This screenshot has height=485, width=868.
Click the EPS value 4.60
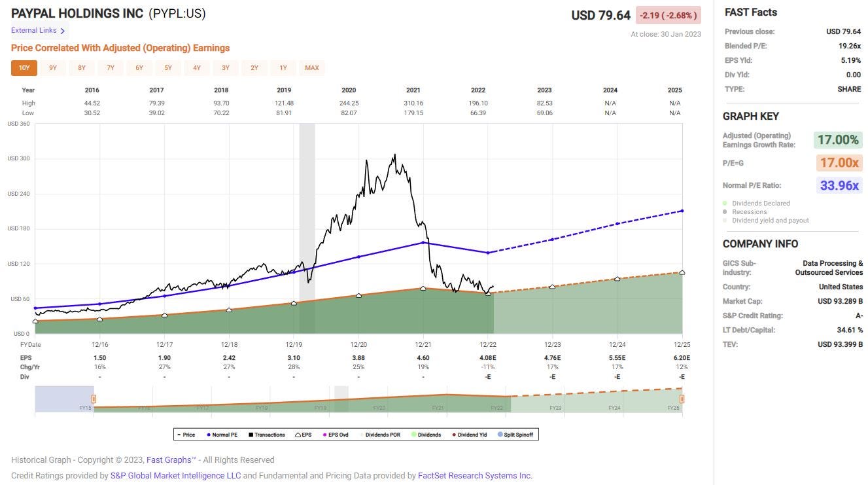pyautogui.click(x=423, y=358)
